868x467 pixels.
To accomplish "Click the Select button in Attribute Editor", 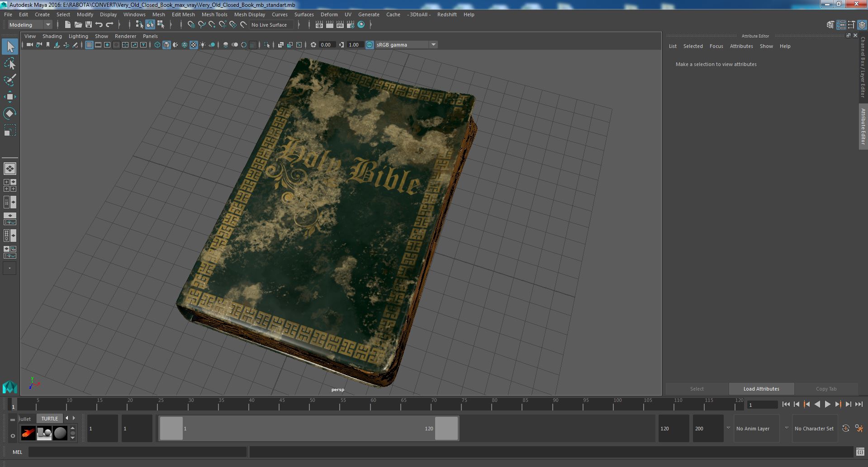I will (x=697, y=389).
